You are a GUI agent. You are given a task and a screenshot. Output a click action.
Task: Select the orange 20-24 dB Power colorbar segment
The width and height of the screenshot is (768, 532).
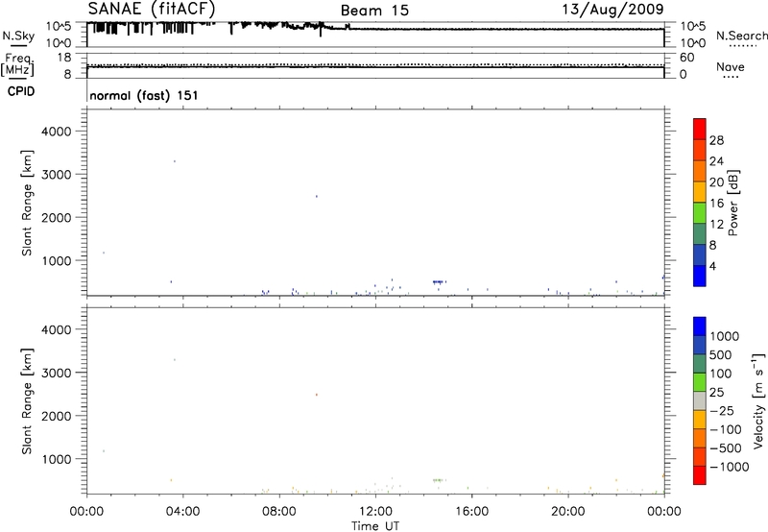coord(700,172)
